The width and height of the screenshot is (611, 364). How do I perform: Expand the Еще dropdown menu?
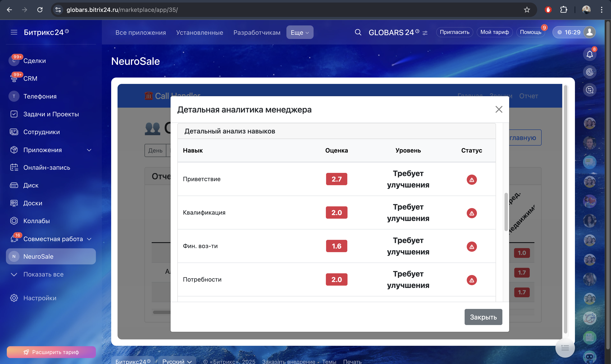[300, 32]
